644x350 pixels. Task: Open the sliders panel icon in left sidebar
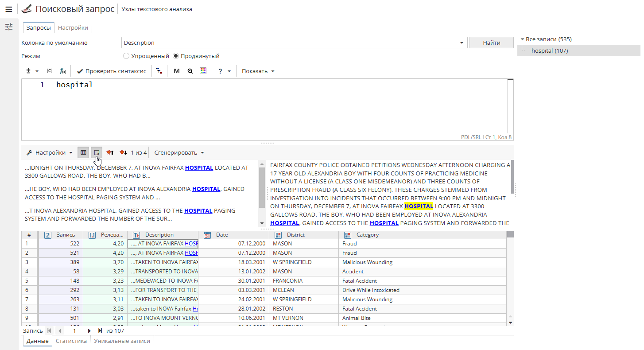pos(9,27)
